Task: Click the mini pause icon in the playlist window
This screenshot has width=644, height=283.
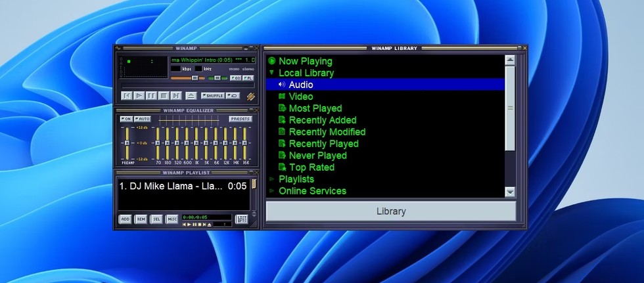Action: [195, 225]
